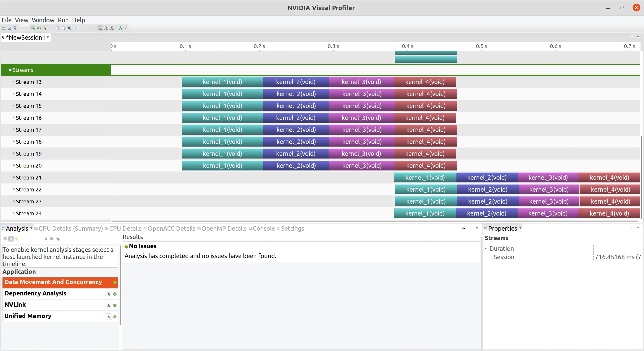Close the NewSession1 tab

48,37
